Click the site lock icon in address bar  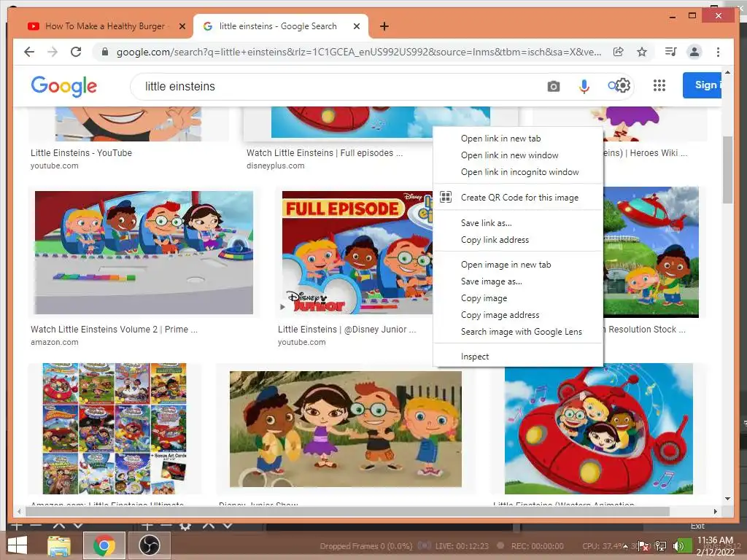(105, 52)
